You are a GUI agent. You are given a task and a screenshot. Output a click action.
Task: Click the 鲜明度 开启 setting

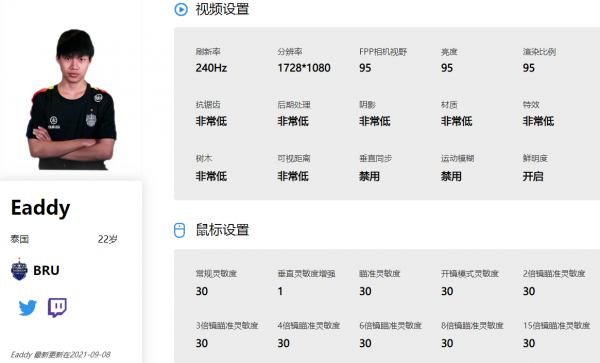pos(533,176)
